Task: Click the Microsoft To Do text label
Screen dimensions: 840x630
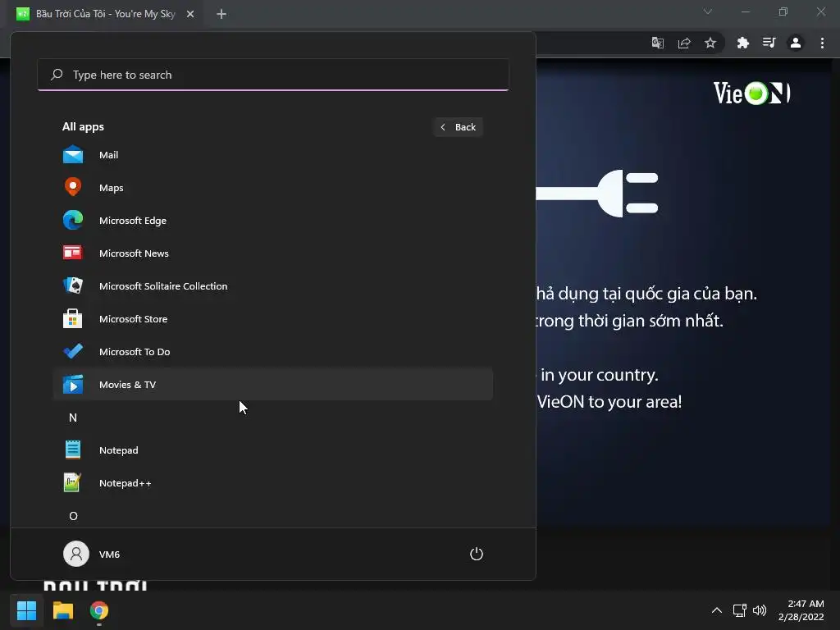Action: (135, 351)
